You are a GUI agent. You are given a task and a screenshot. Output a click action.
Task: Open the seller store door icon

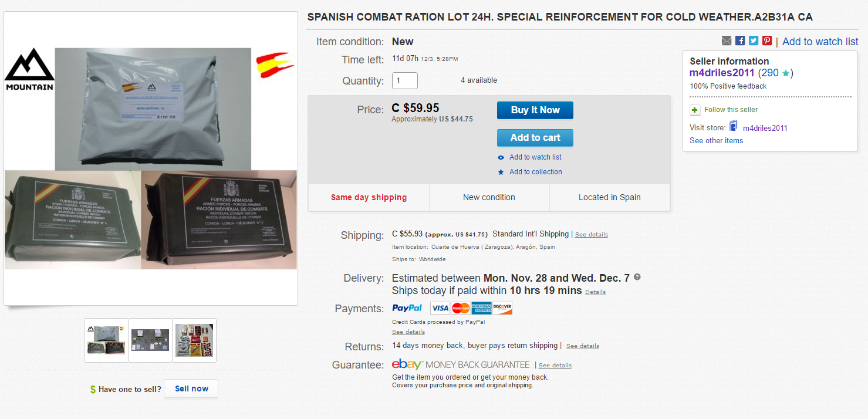point(734,126)
